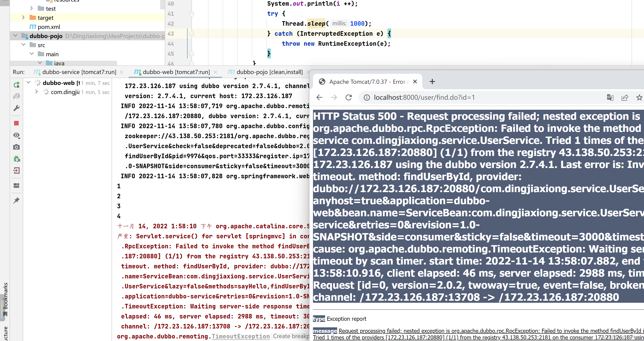Image resolution: width=644 pixels, height=341 pixels.
Task: Open a new browser tab
Action: tap(432, 81)
